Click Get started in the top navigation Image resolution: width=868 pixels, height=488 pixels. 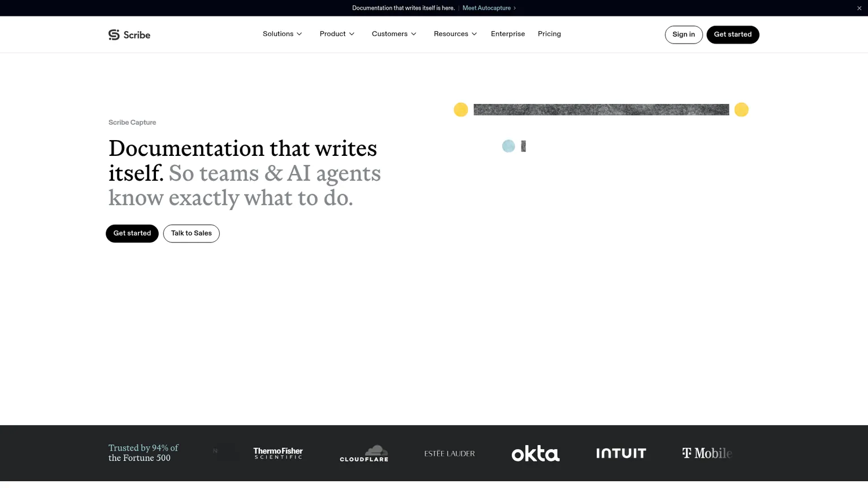733,34
